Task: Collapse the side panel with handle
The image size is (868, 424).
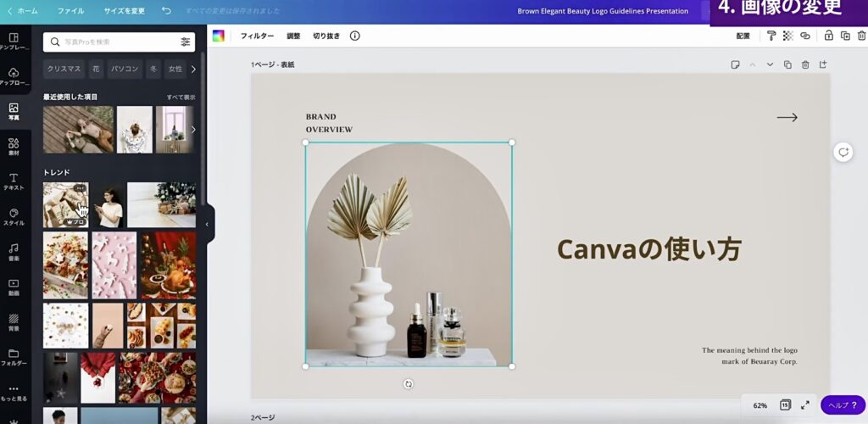Action: click(207, 224)
